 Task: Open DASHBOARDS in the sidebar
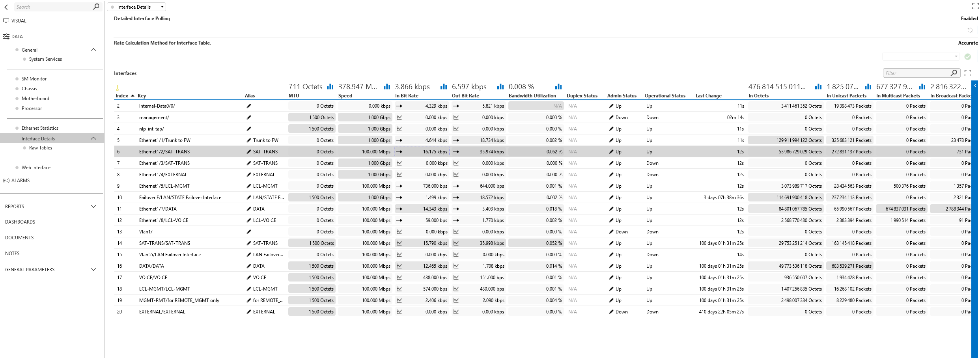coord(20,222)
